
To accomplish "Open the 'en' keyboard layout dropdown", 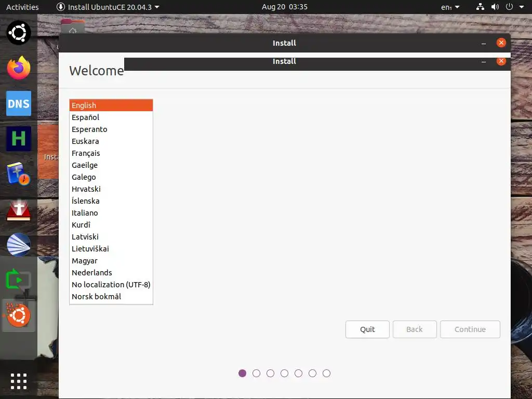I will click(x=450, y=7).
